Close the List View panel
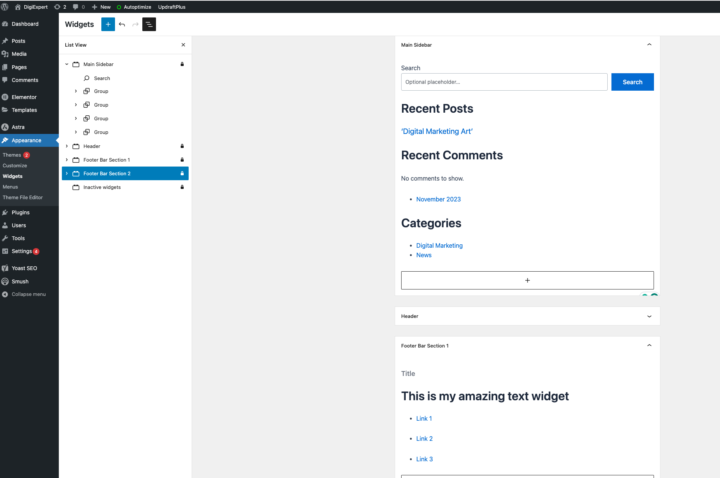The height and width of the screenshot is (478, 720). [x=182, y=45]
